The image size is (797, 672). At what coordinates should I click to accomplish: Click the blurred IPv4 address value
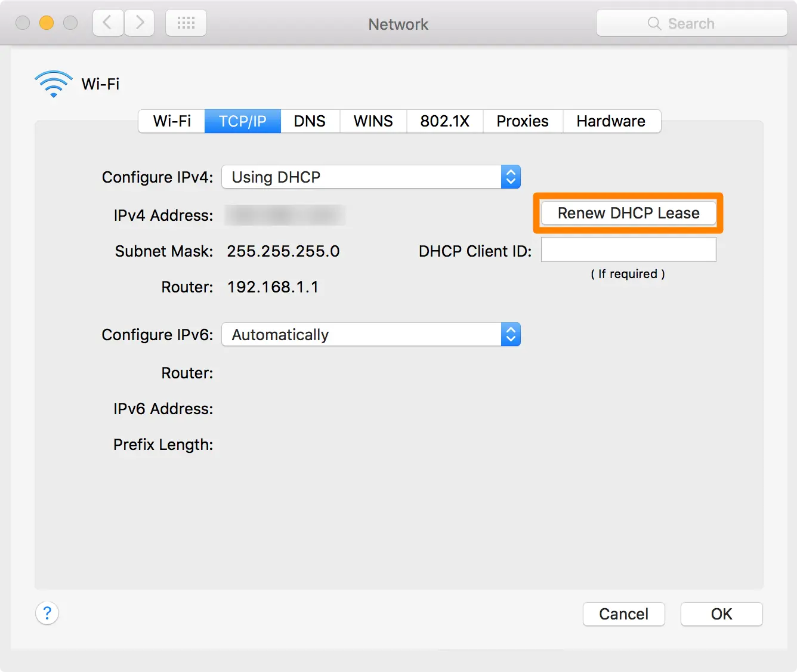(x=285, y=215)
